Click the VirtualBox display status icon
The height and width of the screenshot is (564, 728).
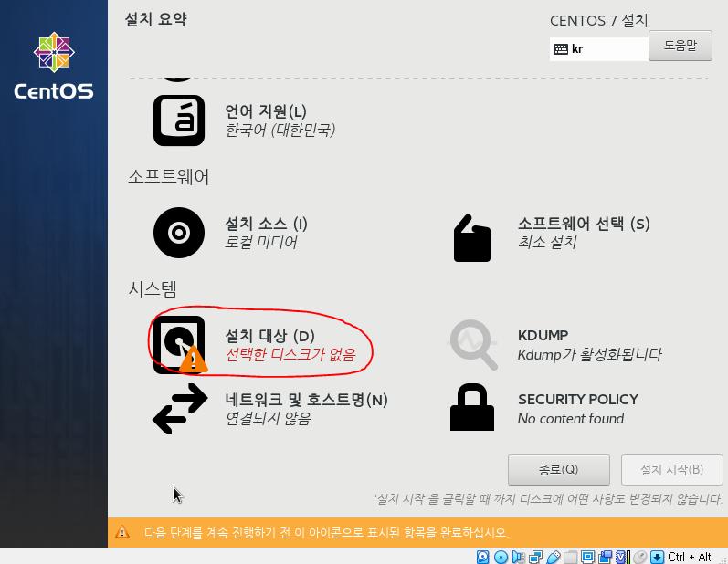click(587, 557)
